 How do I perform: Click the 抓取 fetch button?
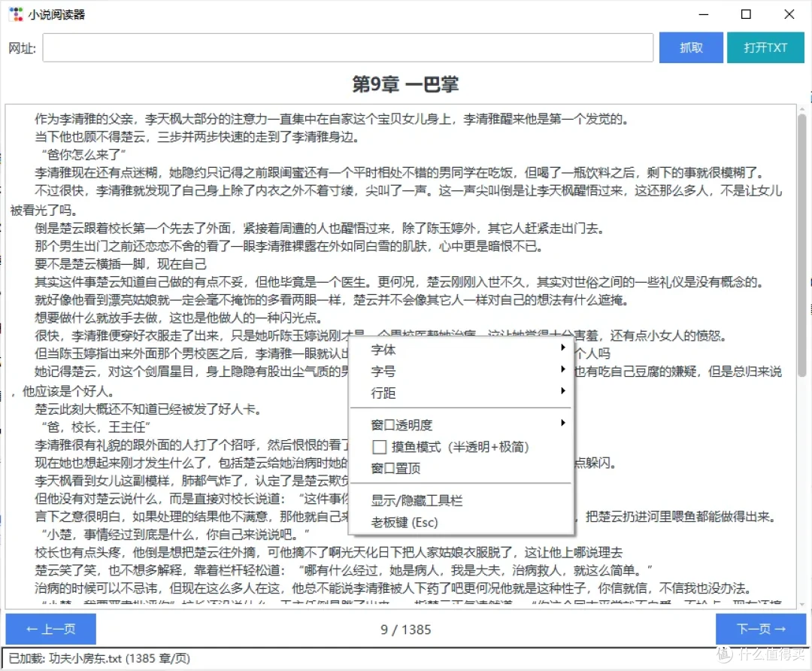click(x=691, y=47)
